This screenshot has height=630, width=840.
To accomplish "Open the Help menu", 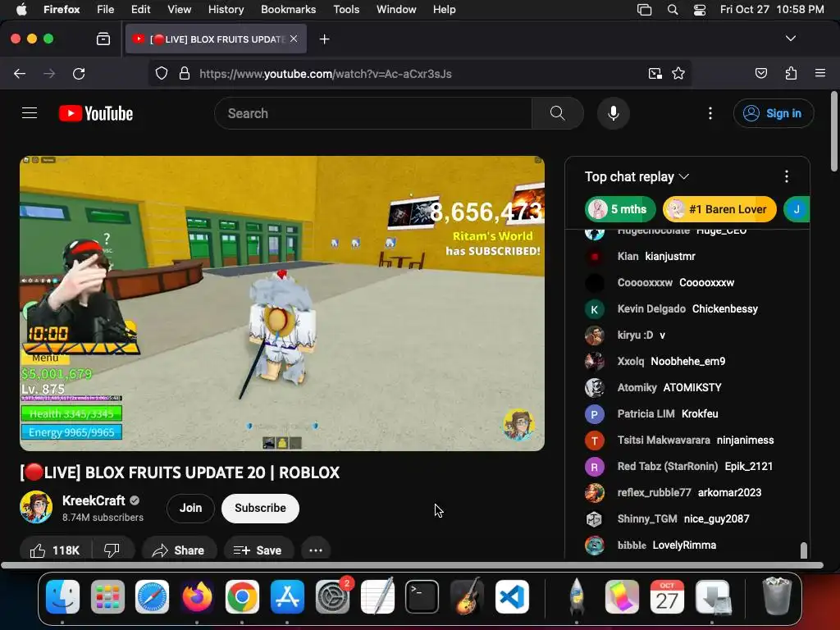I will pyautogui.click(x=444, y=10).
